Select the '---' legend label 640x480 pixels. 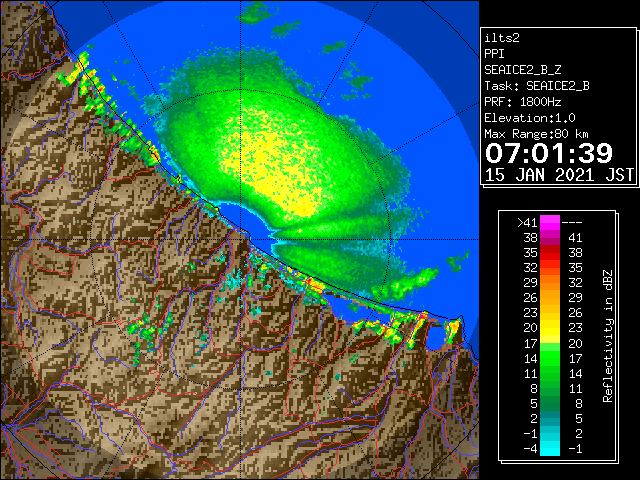tap(572, 223)
